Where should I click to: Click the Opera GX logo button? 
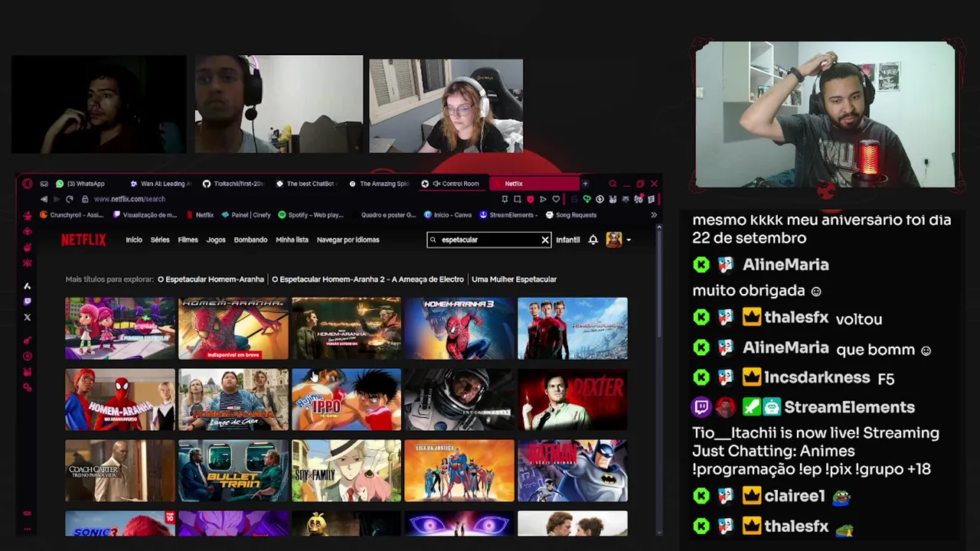tap(28, 184)
